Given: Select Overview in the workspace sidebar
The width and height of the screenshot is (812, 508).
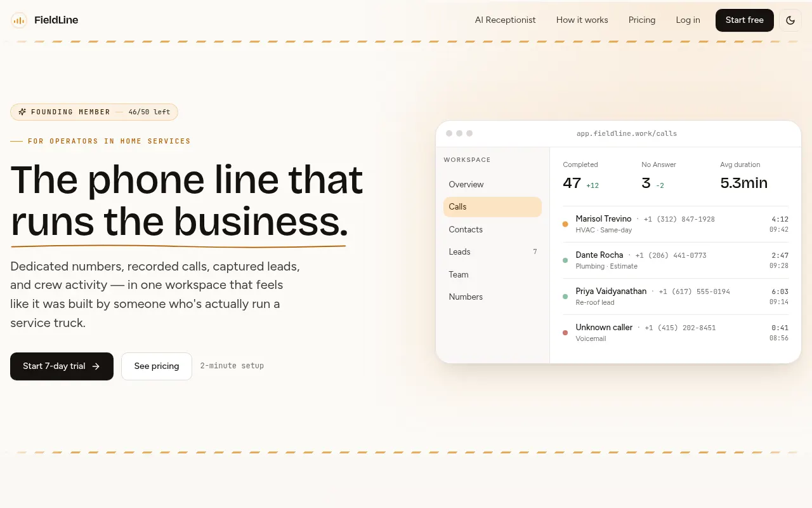Looking at the screenshot, I should tap(492, 184).
